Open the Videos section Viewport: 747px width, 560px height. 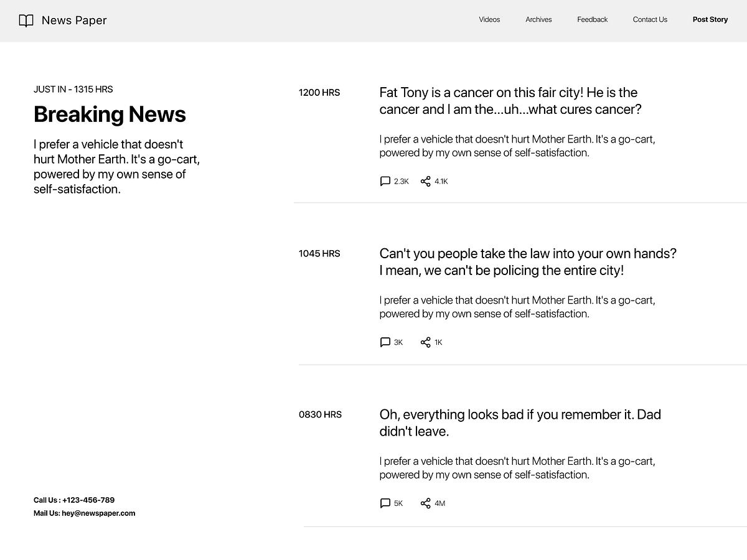coord(489,19)
